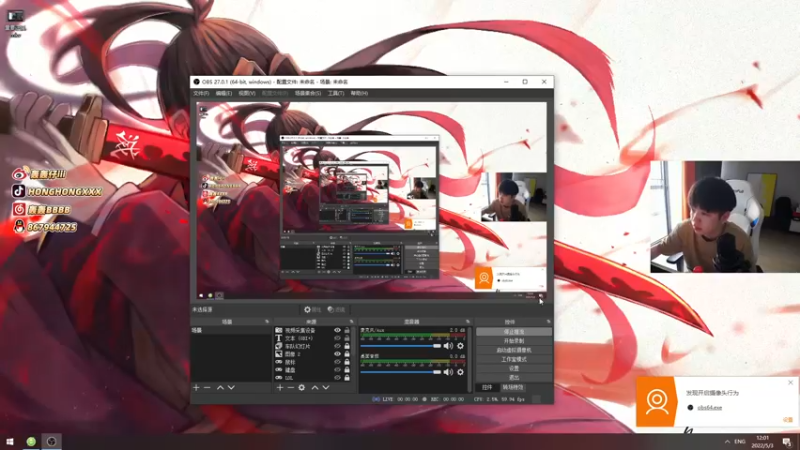The width and height of the screenshot is (800, 450).
Task: Toggle visibility of LOL source
Action: point(337,378)
